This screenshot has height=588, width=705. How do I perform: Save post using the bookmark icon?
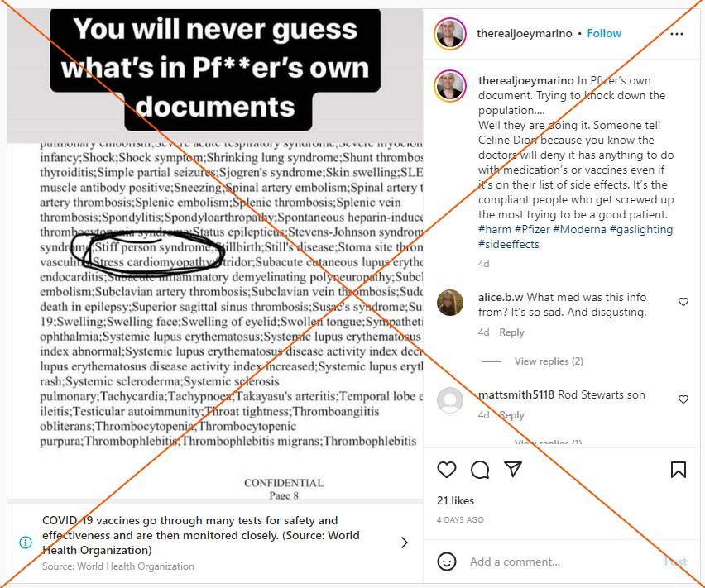(x=679, y=470)
